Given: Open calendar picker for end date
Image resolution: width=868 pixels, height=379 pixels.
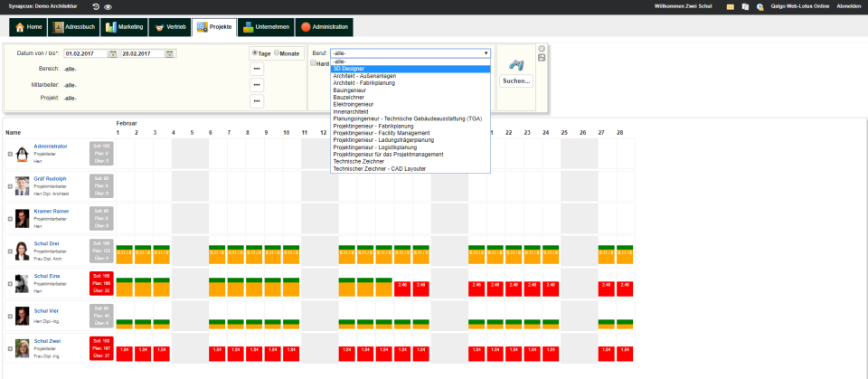Looking at the screenshot, I should click(170, 53).
